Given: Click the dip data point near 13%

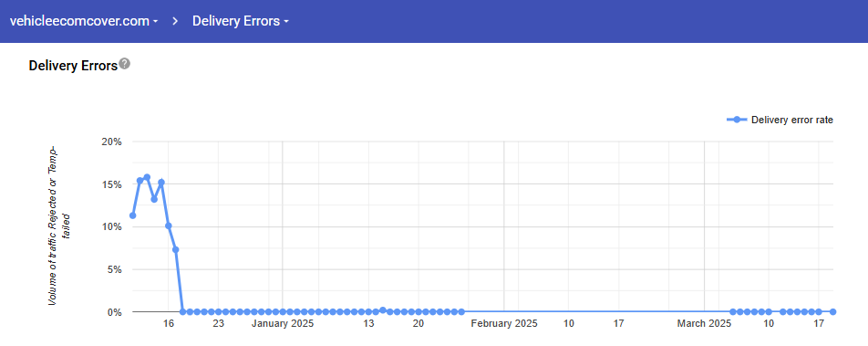Looking at the screenshot, I should tap(154, 199).
